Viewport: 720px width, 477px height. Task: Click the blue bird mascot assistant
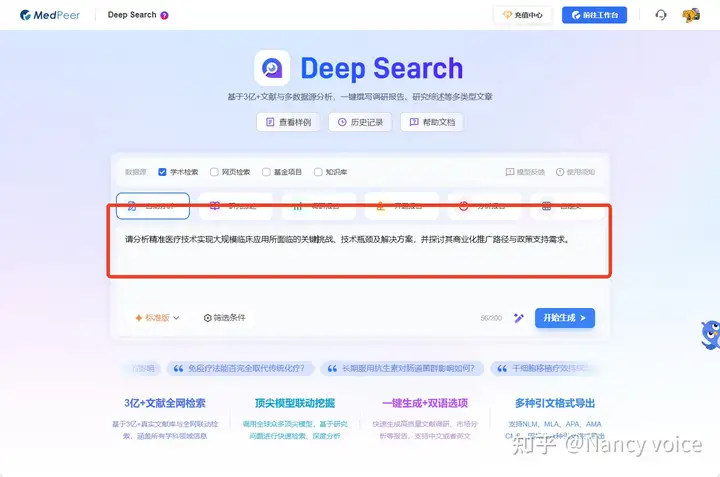[x=710, y=334]
